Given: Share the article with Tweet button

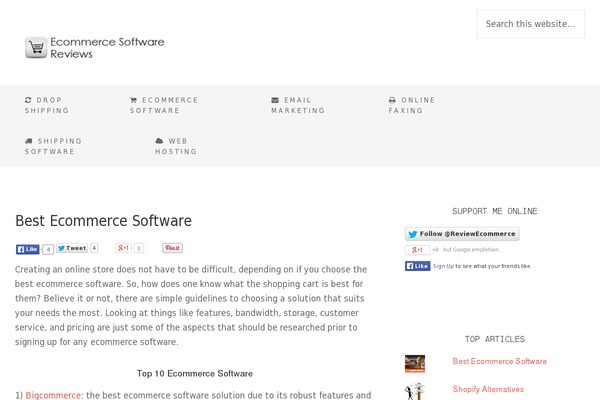Looking at the screenshot, I should coord(72,248).
